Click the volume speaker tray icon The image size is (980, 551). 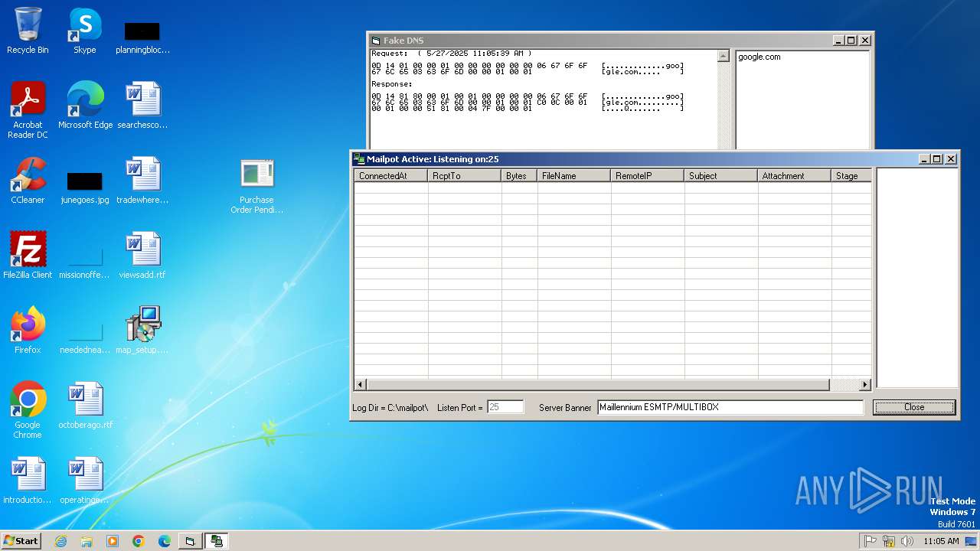(907, 541)
